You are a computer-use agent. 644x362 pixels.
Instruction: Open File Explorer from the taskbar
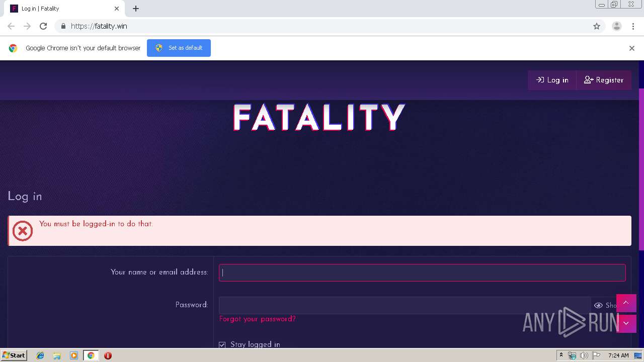click(x=57, y=355)
